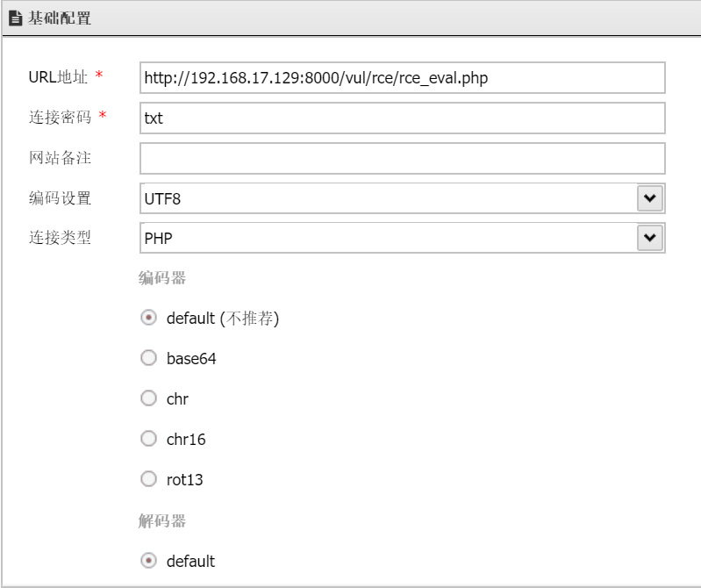Click the 连接类型 field label
Viewport: 701px width, 588px height.
pyautogui.click(x=60, y=238)
